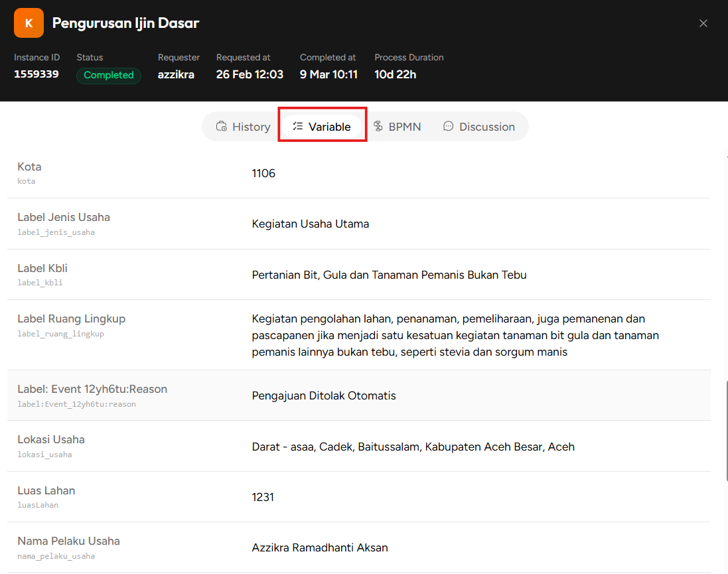
Task: Click the Pengurusan Ijin Dasar title
Action: click(125, 23)
